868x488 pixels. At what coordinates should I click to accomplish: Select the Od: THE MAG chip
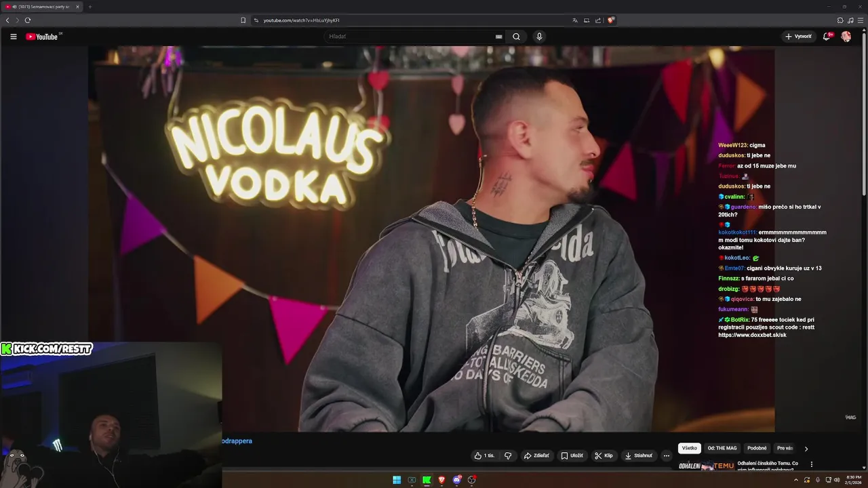click(722, 448)
